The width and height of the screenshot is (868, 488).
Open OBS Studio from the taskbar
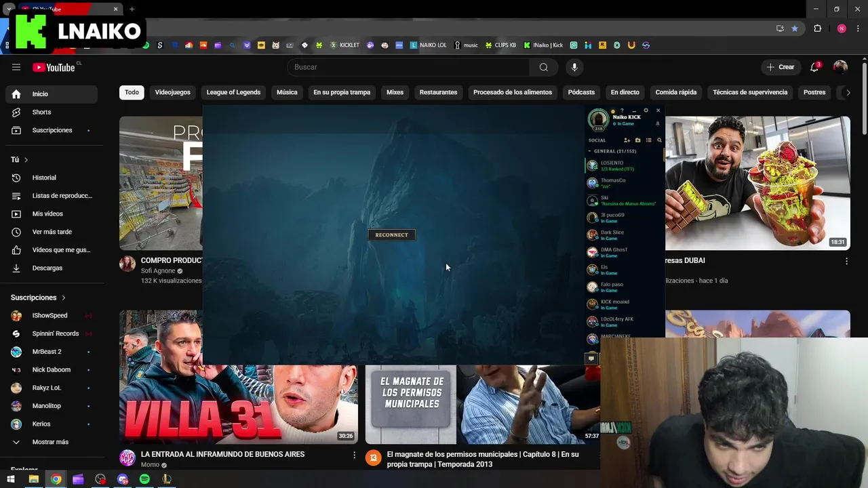(100, 479)
